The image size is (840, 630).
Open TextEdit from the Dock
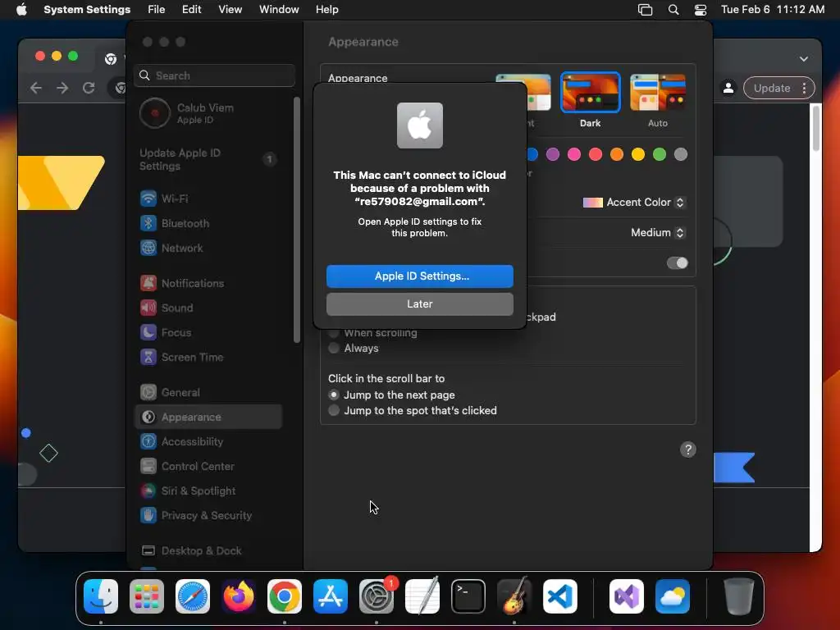click(x=422, y=596)
